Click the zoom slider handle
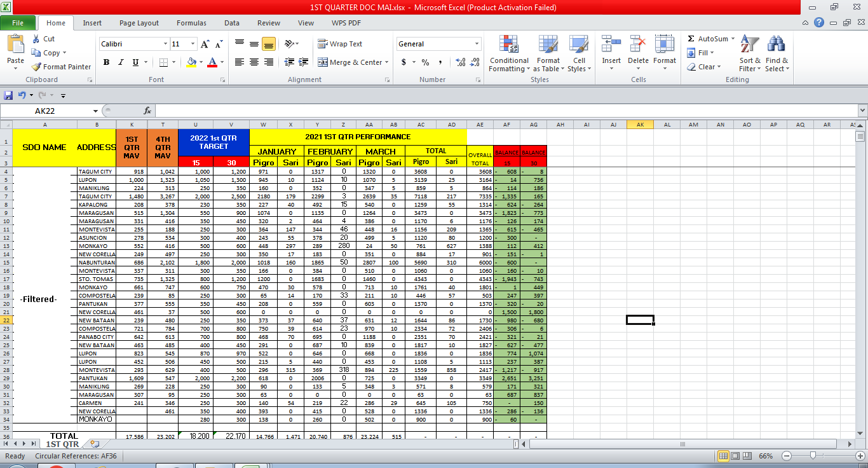 point(813,456)
